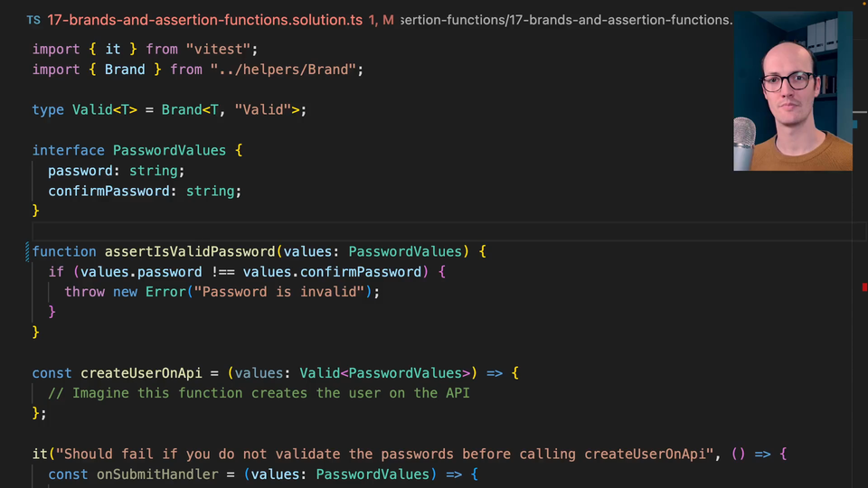This screenshot has width=868, height=488.
Task: Click the throw keyword
Action: (84, 292)
